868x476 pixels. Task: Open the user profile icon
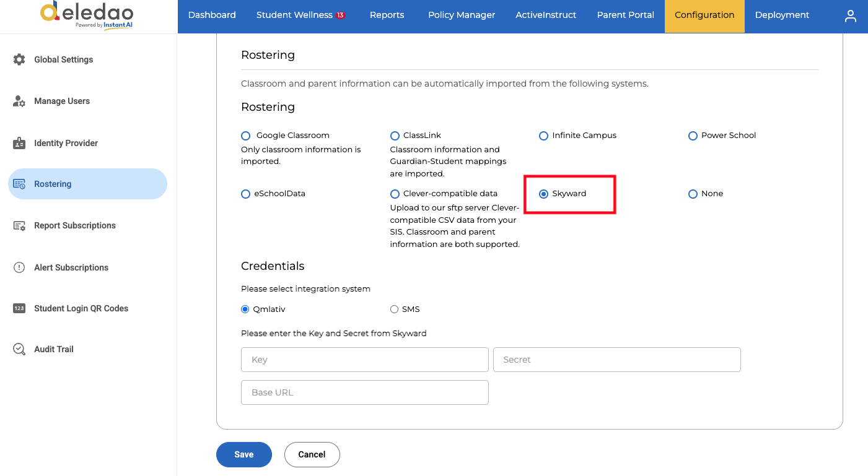coord(851,16)
